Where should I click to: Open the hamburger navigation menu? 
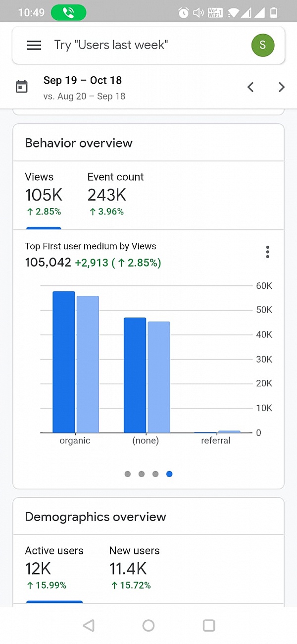[x=34, y=46]
